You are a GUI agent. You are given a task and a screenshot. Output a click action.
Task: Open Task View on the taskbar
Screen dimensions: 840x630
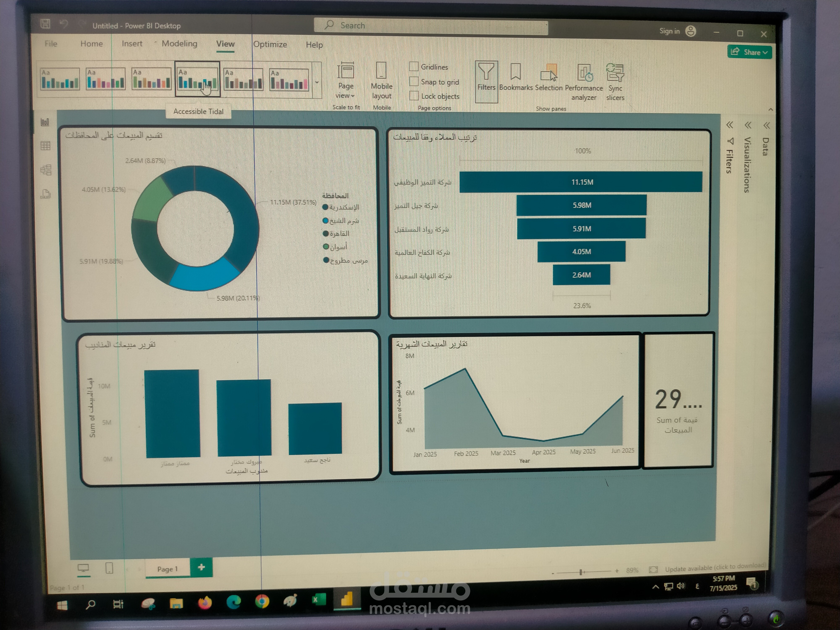click(x=118, y=604)
